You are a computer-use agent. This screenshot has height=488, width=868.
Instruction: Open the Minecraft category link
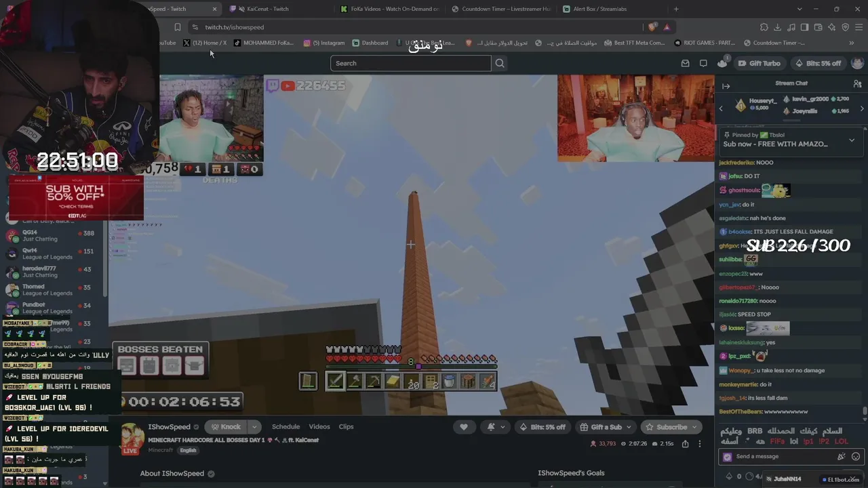[x=161, y=450]
